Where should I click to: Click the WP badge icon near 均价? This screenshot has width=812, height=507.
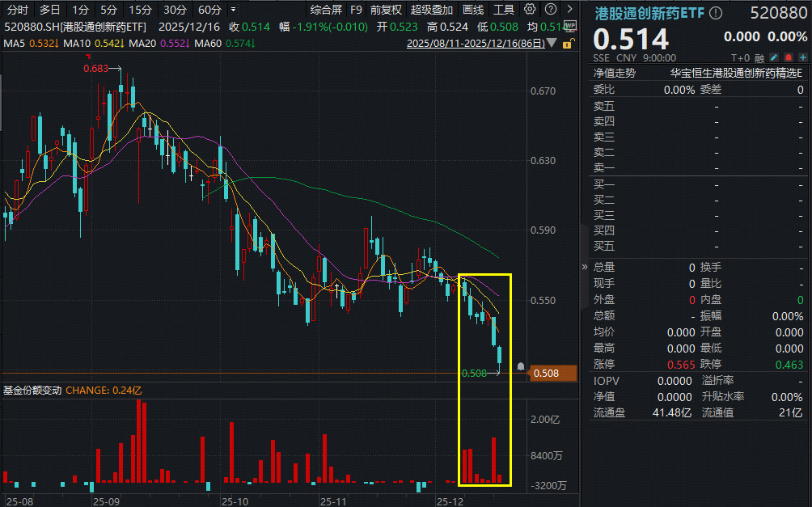(570, 27)
